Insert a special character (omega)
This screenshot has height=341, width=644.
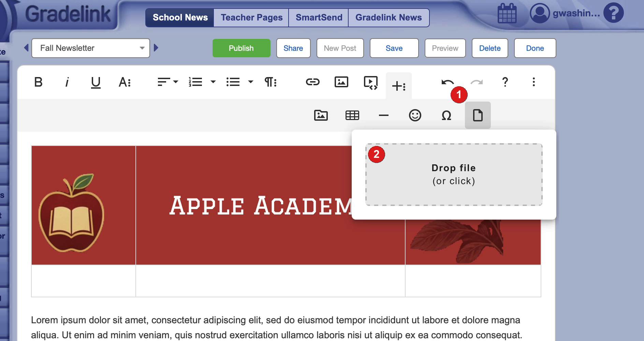point(447,116)
